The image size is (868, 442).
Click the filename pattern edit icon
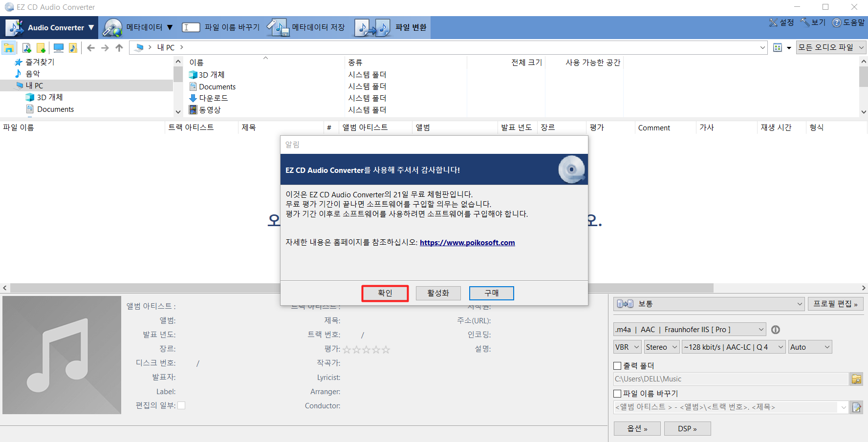pos(856,407)
